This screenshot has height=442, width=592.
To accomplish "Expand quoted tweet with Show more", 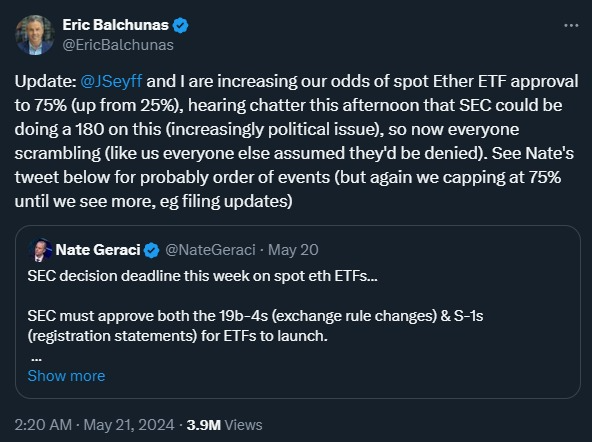I will click(x=66, y=376).
